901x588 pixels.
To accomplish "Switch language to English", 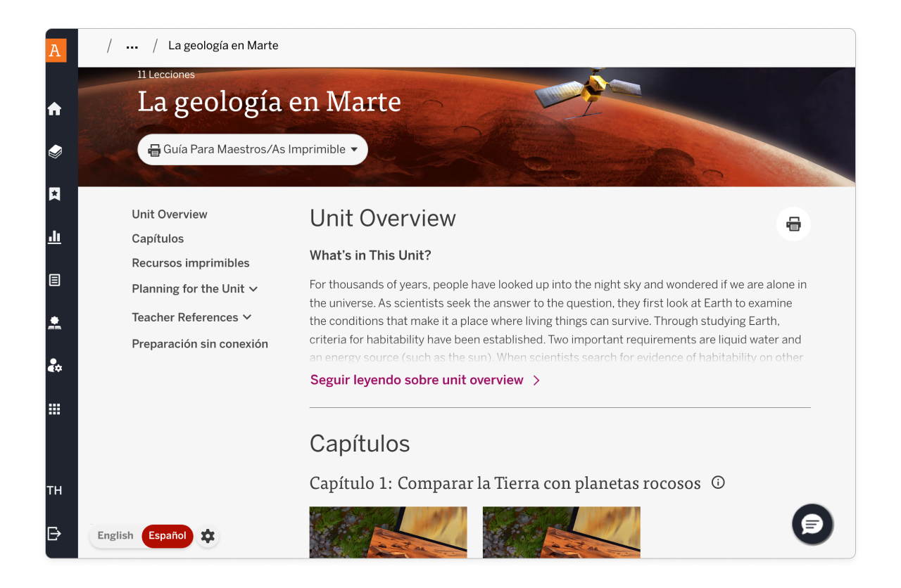I will (115, 535).
